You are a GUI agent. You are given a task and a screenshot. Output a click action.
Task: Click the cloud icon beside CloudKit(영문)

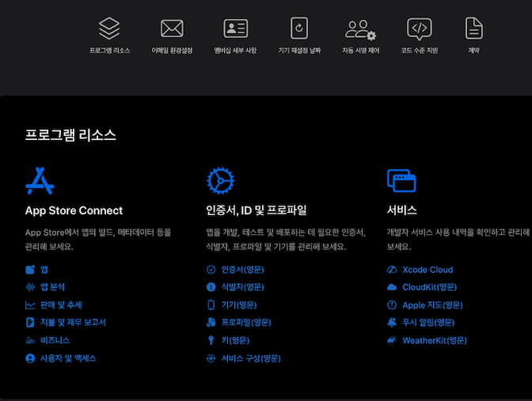[392, 287]
